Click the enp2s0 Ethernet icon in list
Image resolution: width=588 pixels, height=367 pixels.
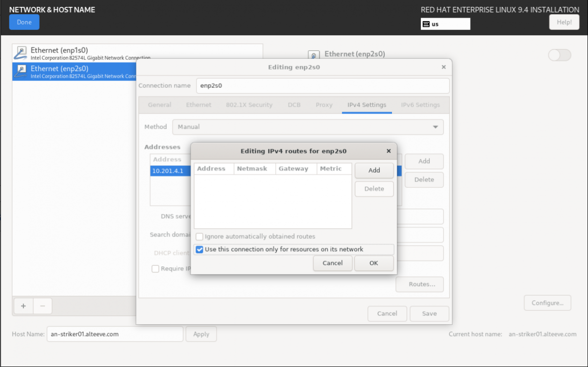tap(21, 72)
